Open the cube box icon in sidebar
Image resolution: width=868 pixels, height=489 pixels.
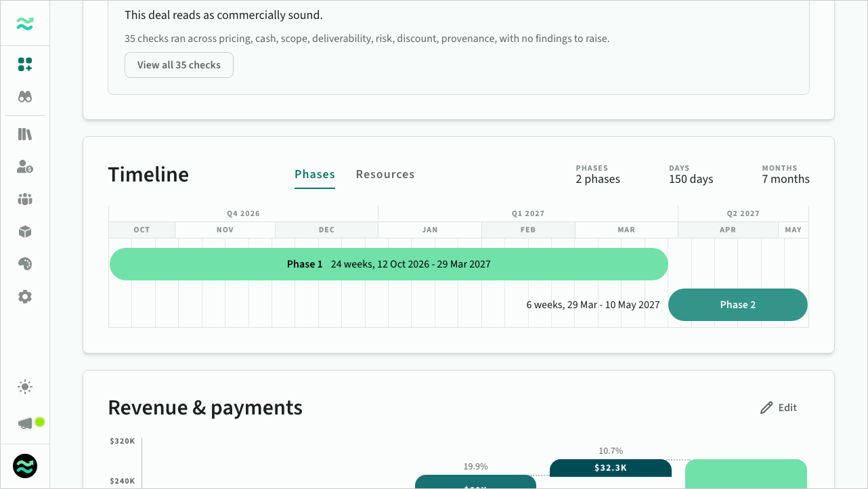[x=25, y=232]
